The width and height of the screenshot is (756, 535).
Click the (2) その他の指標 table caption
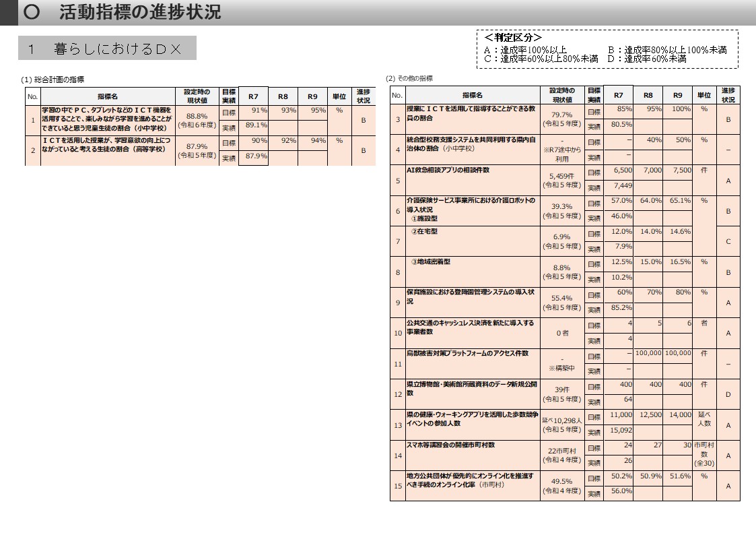(409, 78)
